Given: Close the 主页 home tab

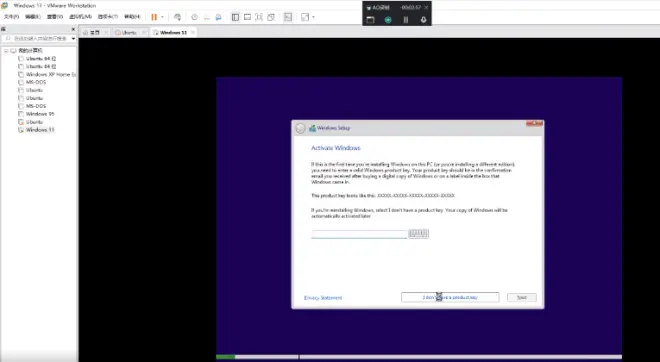Looking at the screenshot, I should click(106, 32).
